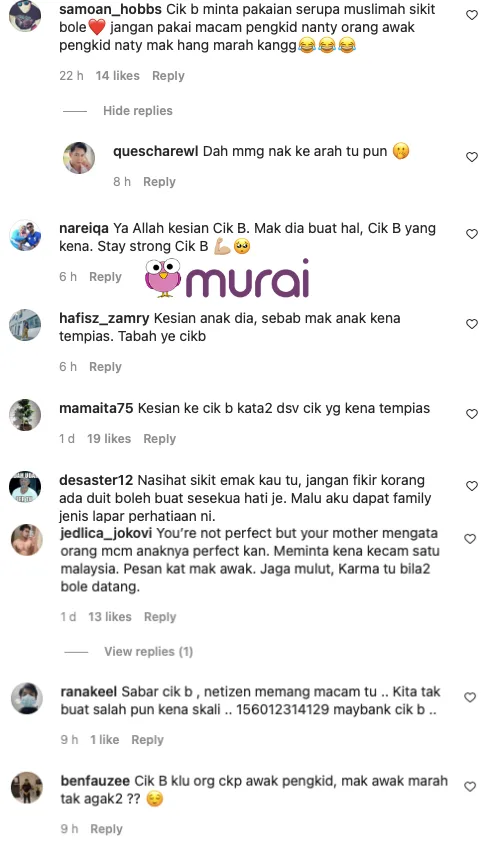
Task: Tap the heart beside nareiqa's comment
Action: (472, 234)
